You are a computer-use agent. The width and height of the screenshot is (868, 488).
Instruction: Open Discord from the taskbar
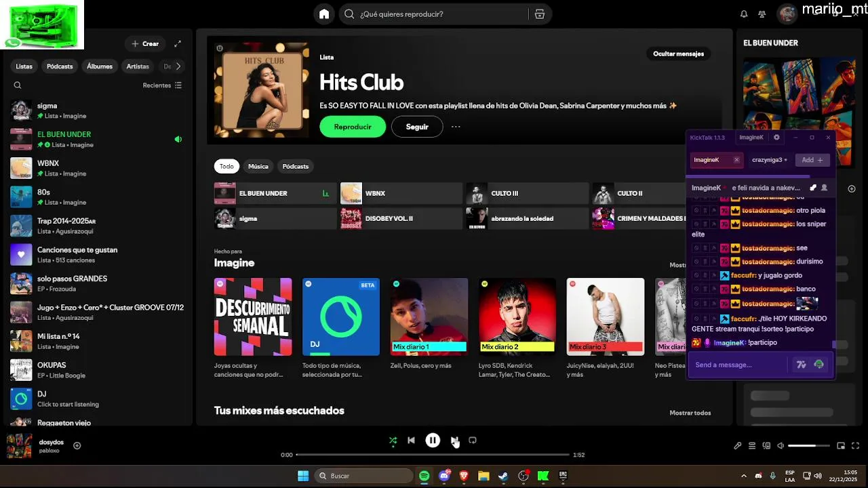click(444, 476)
